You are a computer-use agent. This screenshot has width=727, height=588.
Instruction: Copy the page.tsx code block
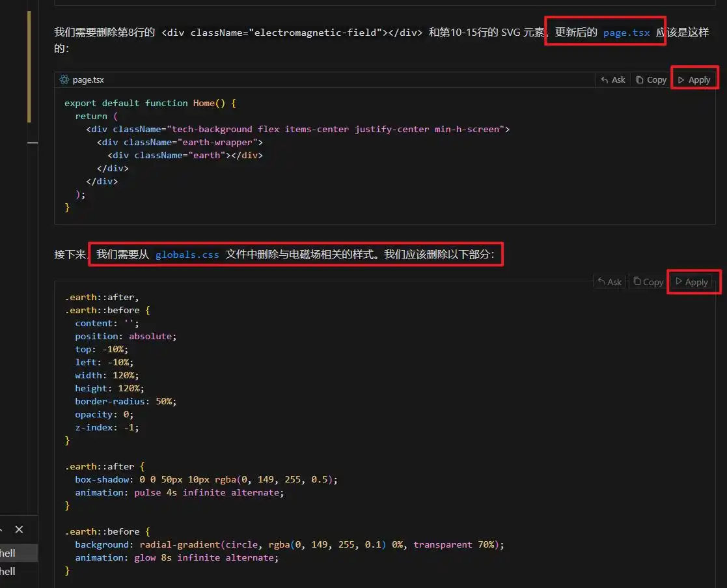(x=651, y=79)
